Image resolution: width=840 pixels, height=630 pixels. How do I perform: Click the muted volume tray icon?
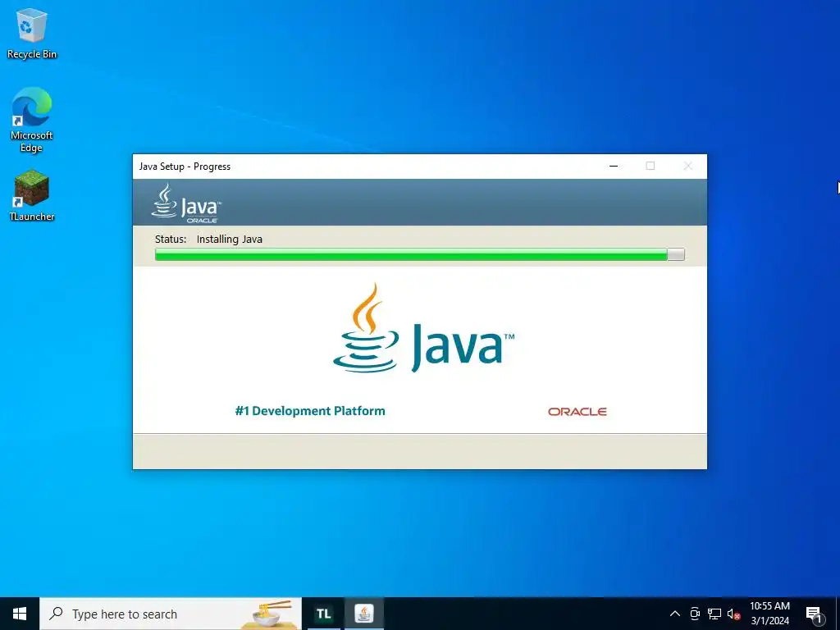point(733,614)
